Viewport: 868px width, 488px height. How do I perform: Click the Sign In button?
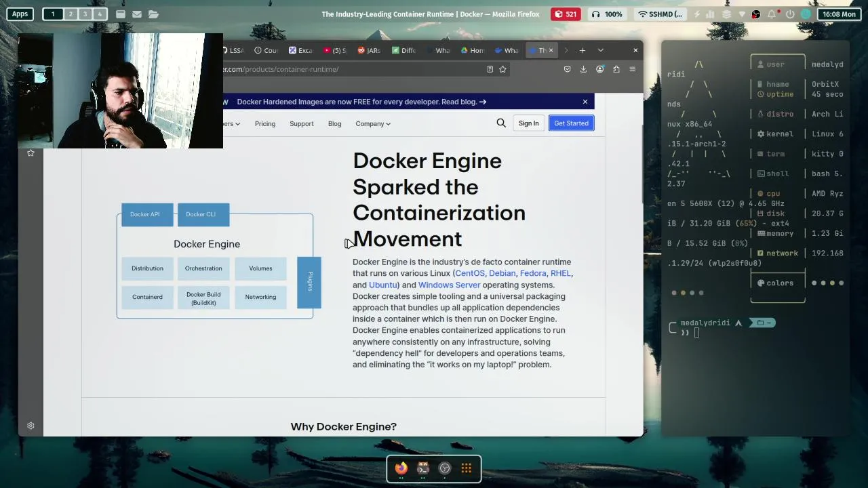click(x=528, y=123)
